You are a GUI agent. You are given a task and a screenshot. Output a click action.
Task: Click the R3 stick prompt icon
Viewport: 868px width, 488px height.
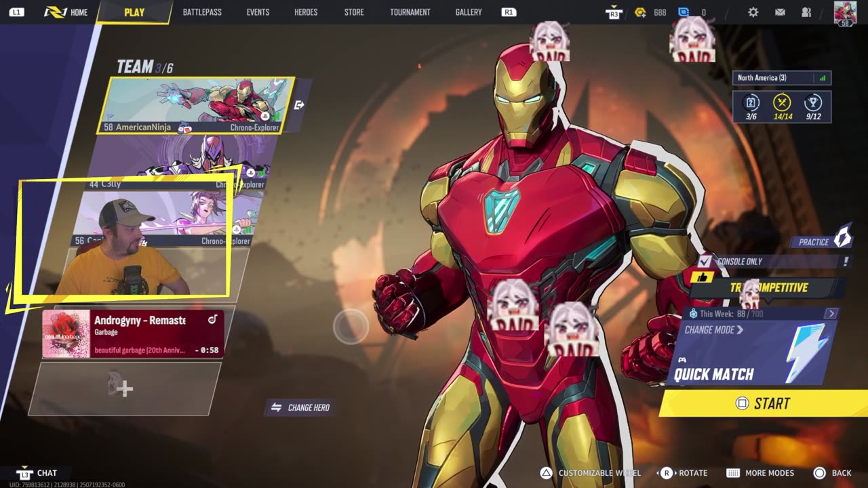[614, 13]
